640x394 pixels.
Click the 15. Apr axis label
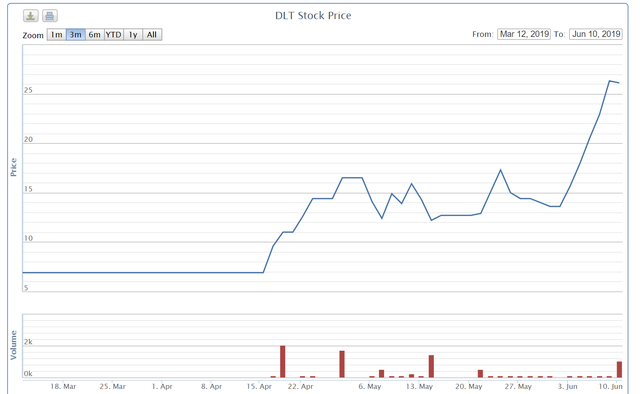click(x=259, y=386)
